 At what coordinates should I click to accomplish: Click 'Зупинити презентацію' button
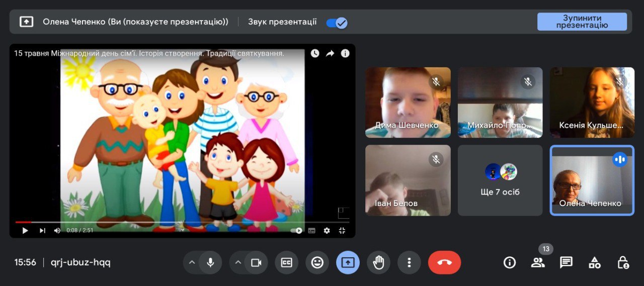pyautogui.click(x=582, y=22)
